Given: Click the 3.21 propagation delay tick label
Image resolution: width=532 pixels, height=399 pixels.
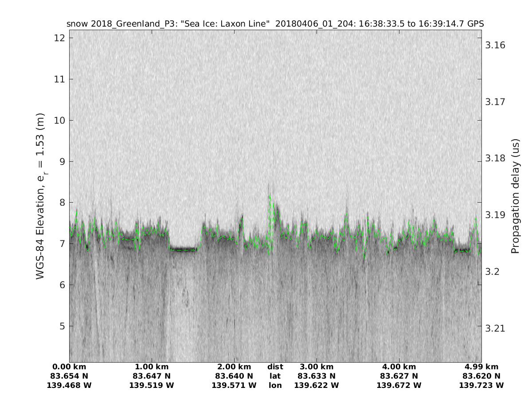Looking at the screenshot, I should pos(495,328).
